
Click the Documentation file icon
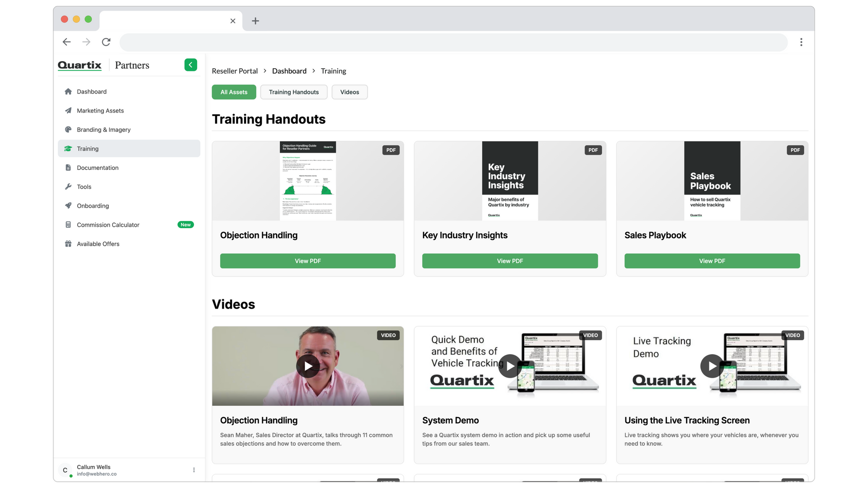point(68,168)
